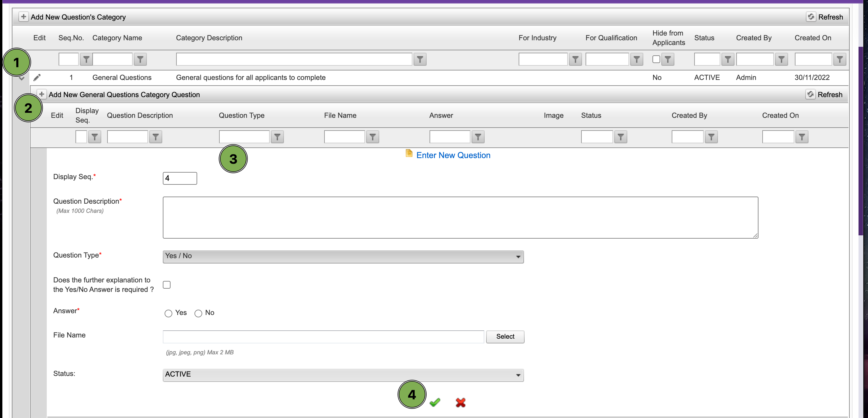Click the Refresh text in questions subgrid
The height and width of the screenshot is (418, 868).
point(830,95)
